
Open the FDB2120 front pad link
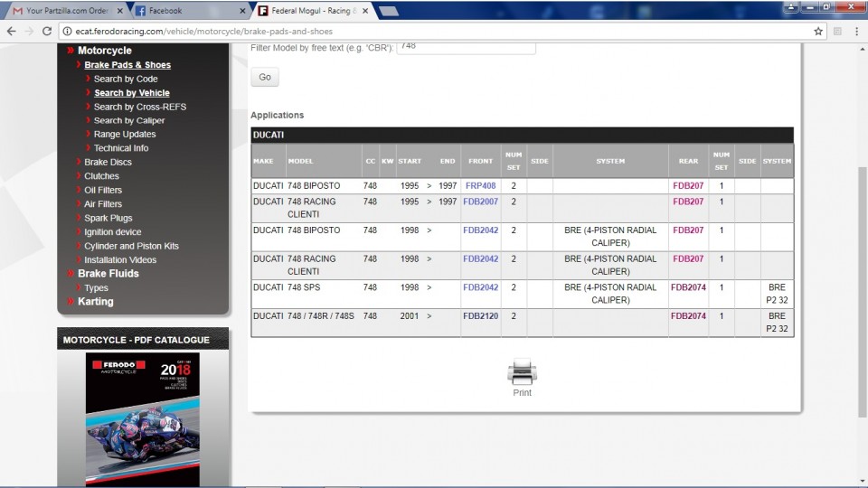coord(480,316)
